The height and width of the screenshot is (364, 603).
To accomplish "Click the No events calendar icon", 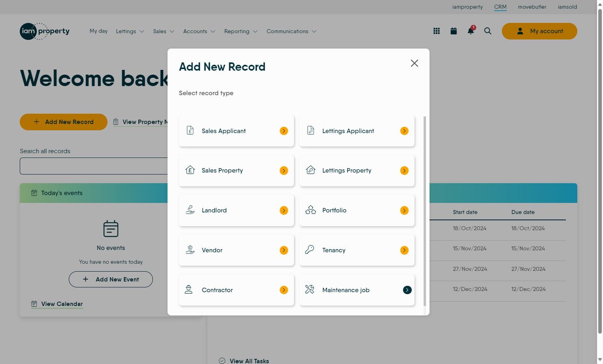I will tap(111, 229).
